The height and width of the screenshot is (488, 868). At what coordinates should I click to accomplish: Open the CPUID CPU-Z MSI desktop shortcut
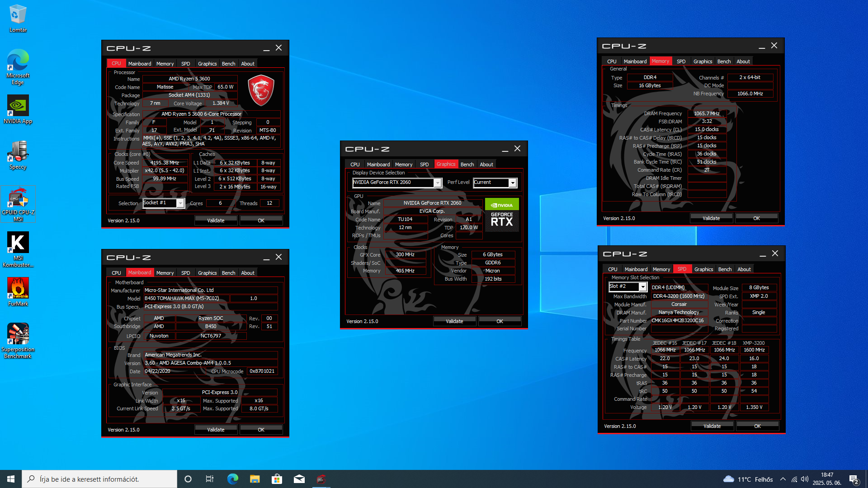18,204
